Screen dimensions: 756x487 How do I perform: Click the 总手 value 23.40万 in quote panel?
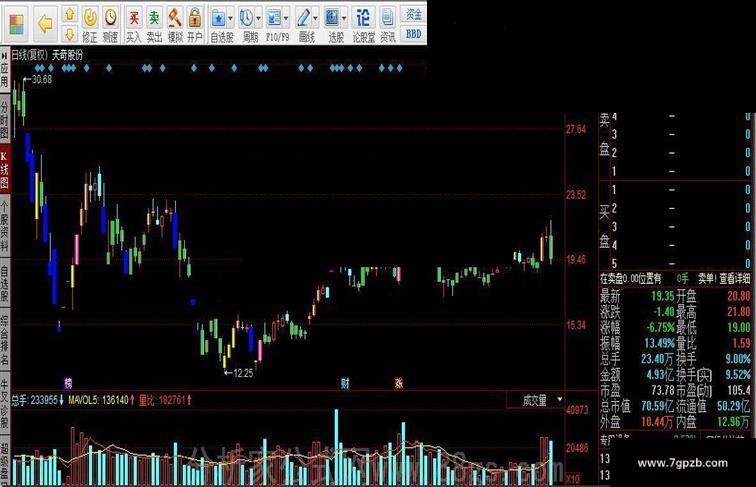[657, 359]
